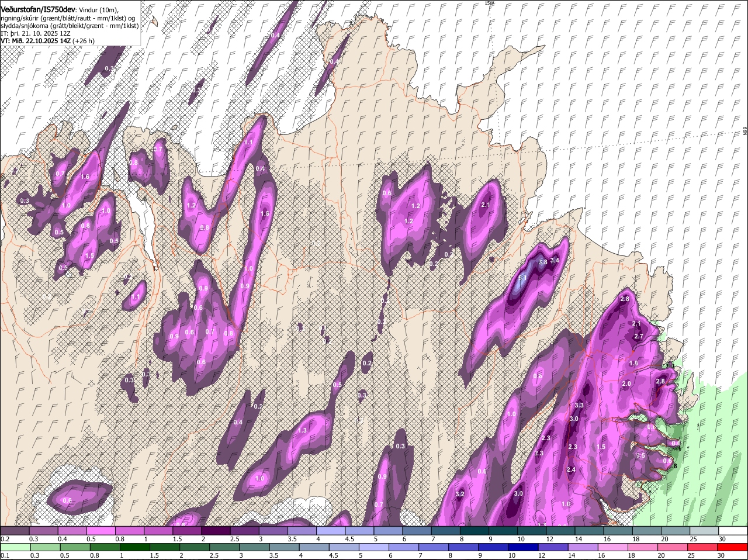Select lower legend swatch between 3 and 3.5
The height and width of the screenshot is (560, 748).
[x=255, y=547]
